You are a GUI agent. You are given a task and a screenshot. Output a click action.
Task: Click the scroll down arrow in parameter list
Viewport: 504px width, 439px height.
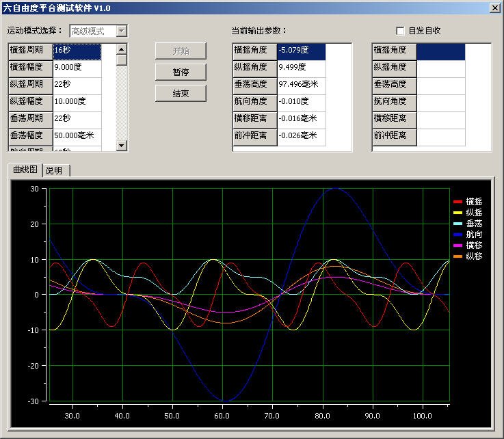(x=122, y=146)
